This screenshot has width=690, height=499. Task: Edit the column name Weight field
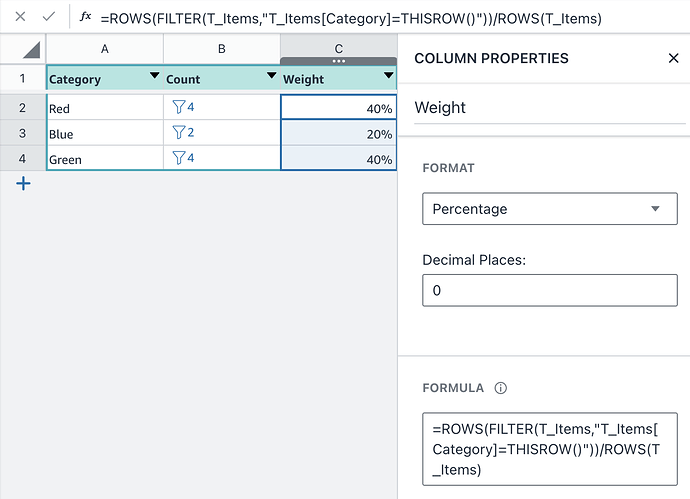pos(545,108)
